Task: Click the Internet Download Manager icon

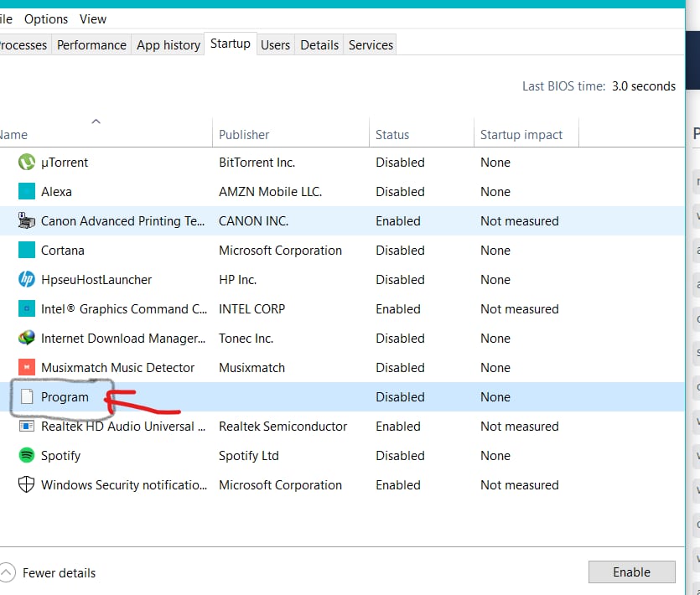Action: tap(26, 339)
